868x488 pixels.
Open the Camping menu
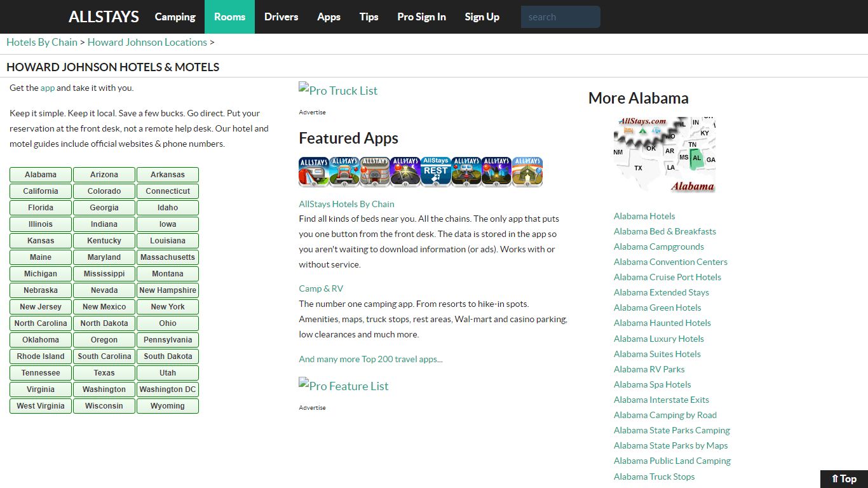(175, 17)
